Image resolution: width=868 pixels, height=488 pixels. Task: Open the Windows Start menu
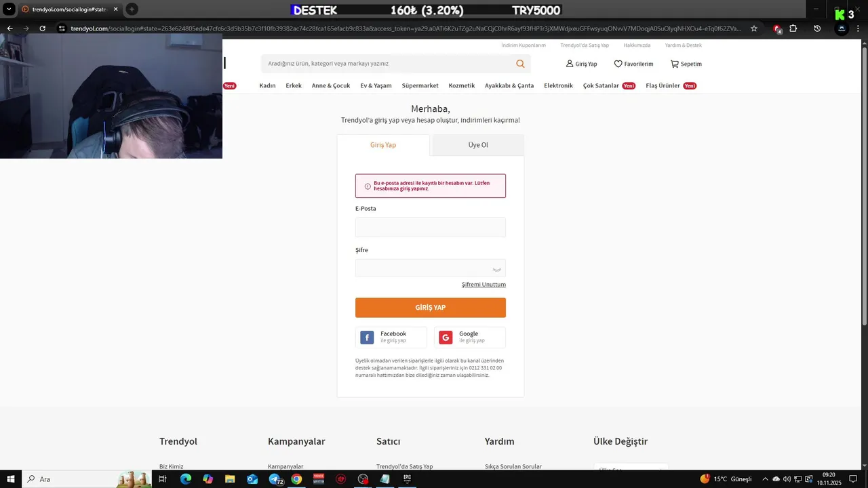[11, 479]
